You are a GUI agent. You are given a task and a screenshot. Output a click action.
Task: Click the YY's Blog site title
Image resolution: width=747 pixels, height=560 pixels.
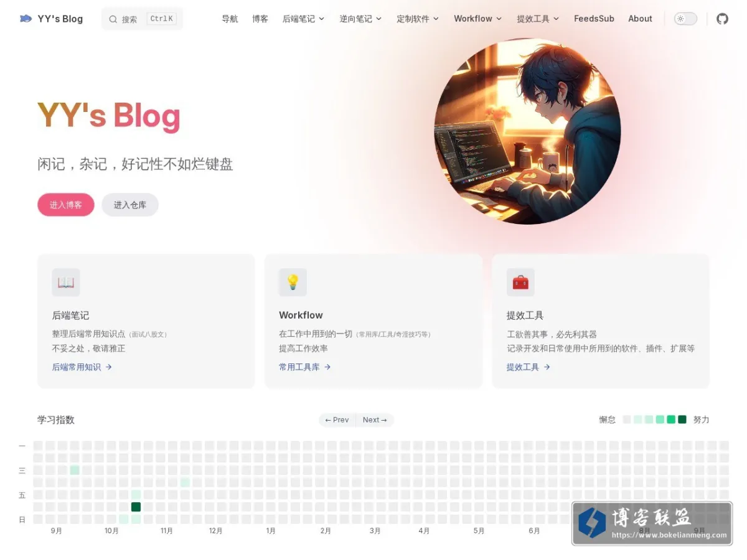(x=60, y=19)
